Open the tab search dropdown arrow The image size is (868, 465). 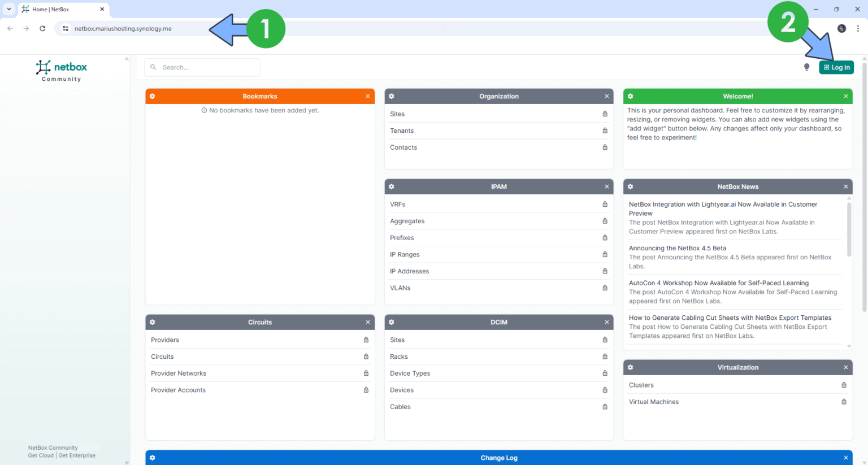click(x=8, y=9)
